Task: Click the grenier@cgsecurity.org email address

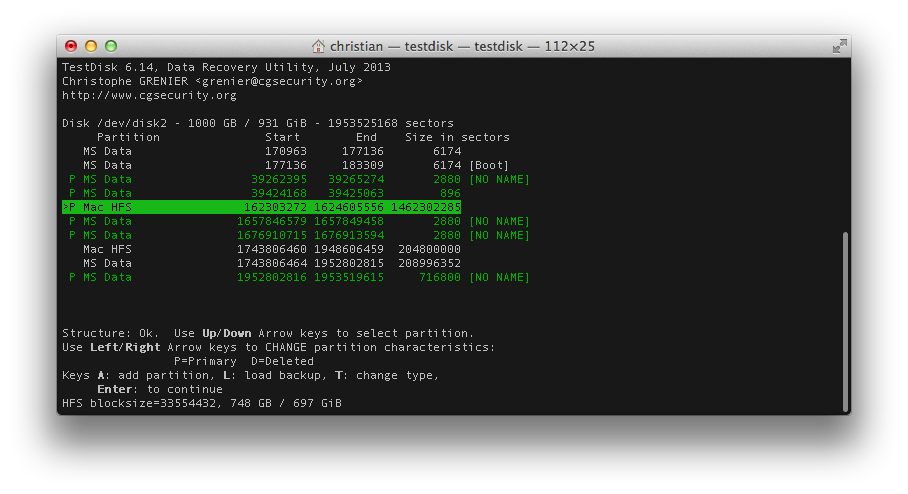Action: (279, 81)
